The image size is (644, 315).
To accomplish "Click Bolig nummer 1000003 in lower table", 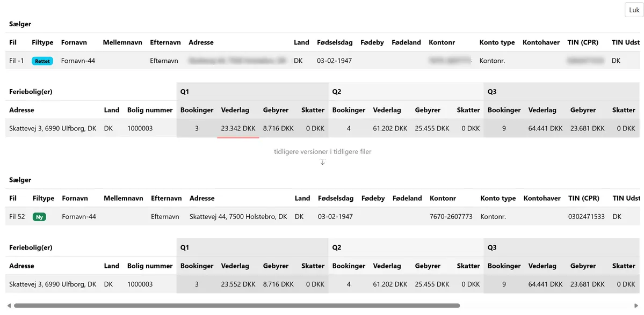I will coord(140,284).
